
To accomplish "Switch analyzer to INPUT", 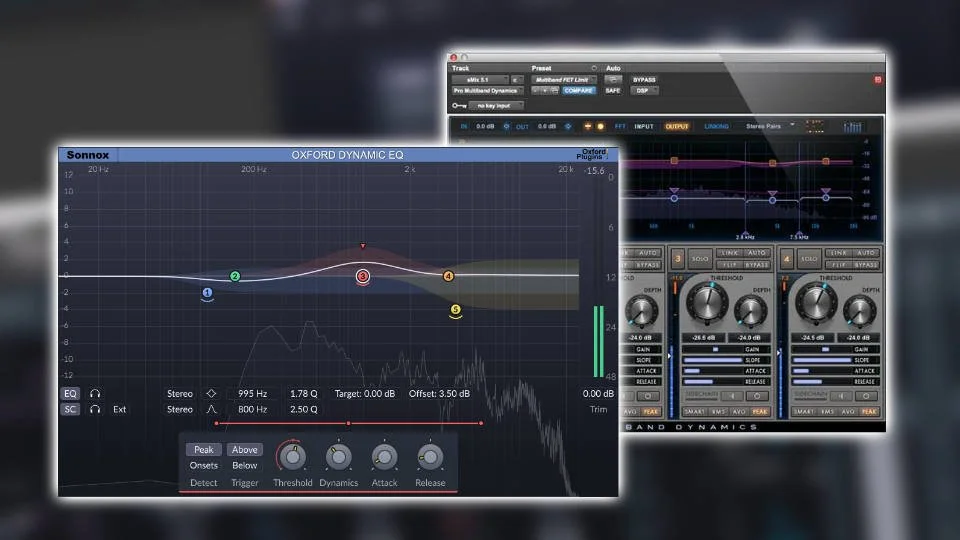I will 643,126.
